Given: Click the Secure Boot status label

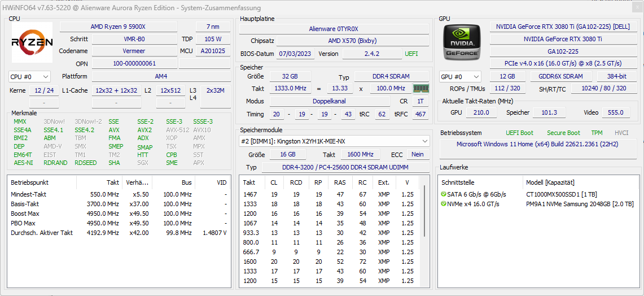Looking at the screenshot, I should point(563,133).
